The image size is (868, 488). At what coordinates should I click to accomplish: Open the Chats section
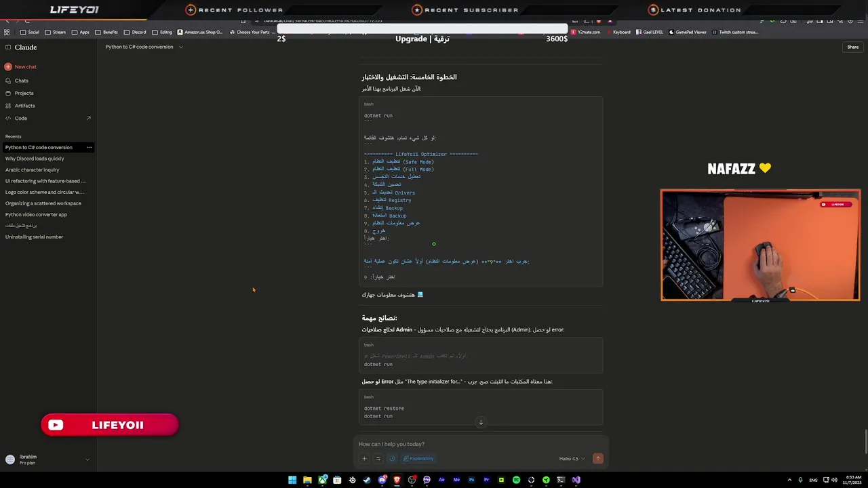click(x=17, y=81)
